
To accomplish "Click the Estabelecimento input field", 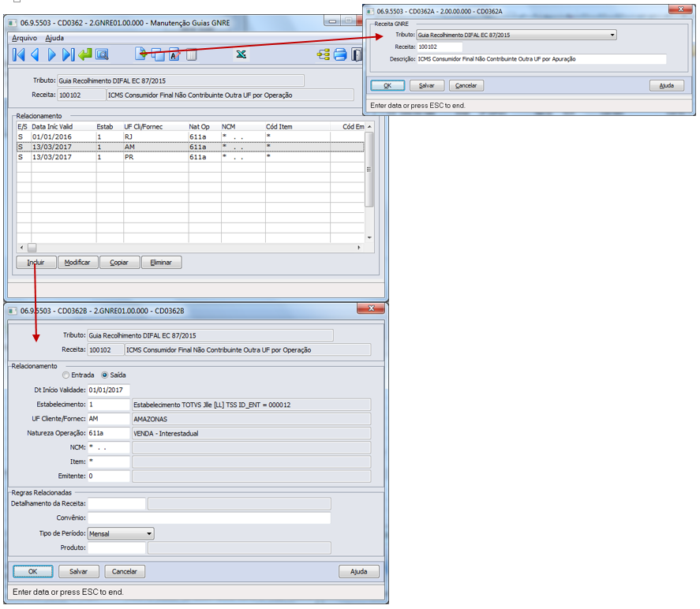I will (x=108, y=405).
